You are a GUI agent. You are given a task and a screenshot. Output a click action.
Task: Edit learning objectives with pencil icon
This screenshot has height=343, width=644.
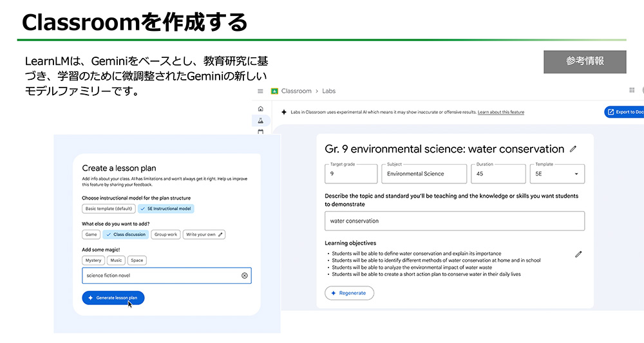(x=578, y=254)
